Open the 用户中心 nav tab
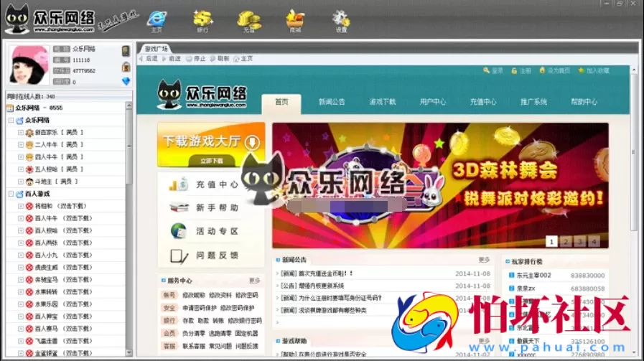The height and width of the screenshot is (361, 644). (433, 102)
